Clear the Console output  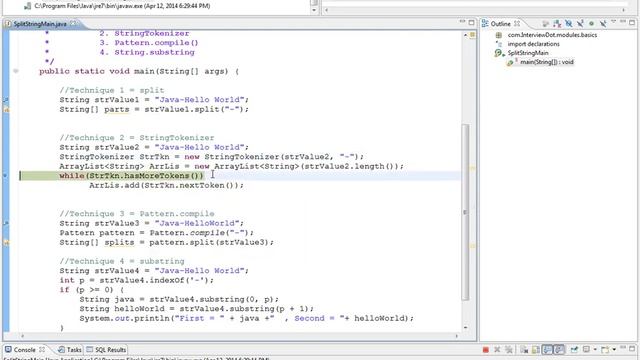coord(524,350)
